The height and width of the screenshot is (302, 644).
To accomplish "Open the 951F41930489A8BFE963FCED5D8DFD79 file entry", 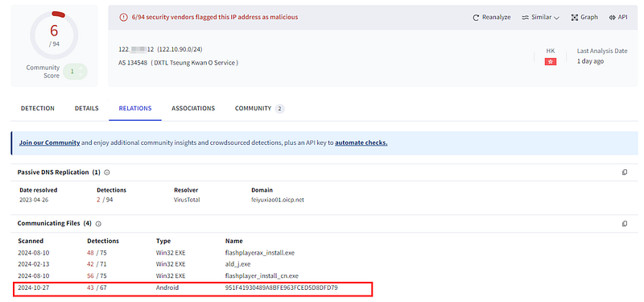I will (x=281, y=288).
